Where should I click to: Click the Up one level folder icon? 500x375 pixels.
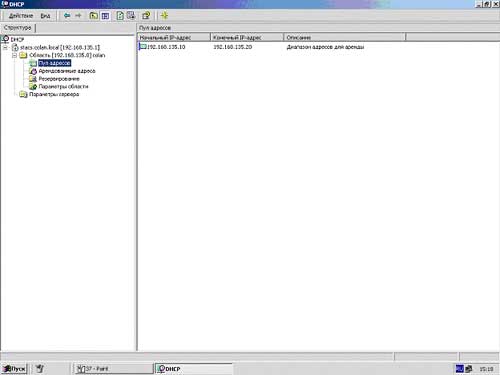[94, 16]
